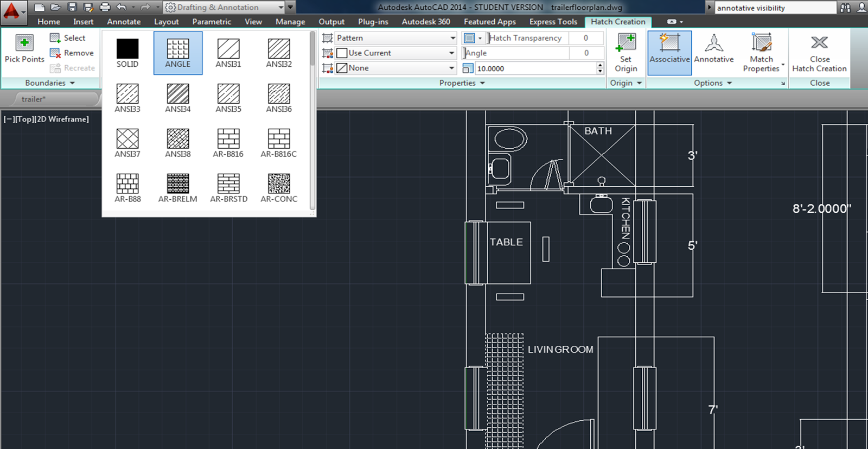
Task: Choose the AR-BRSTD pattern
Action: 228,188
